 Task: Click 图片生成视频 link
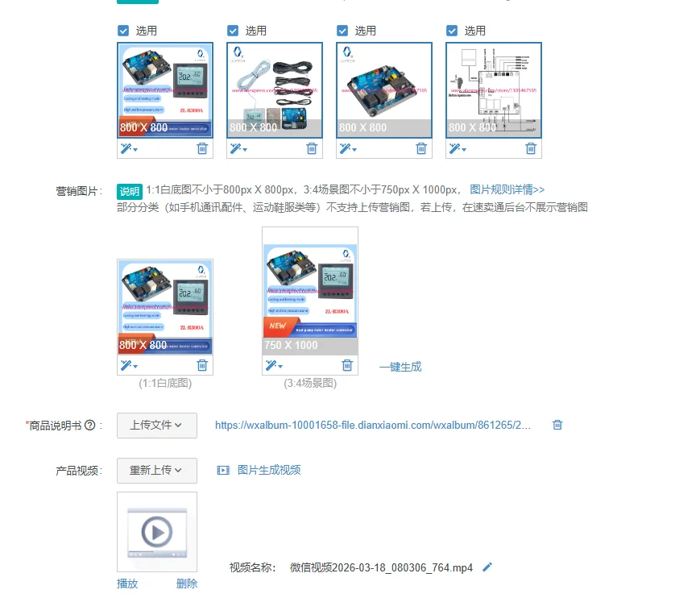point(269,470)
